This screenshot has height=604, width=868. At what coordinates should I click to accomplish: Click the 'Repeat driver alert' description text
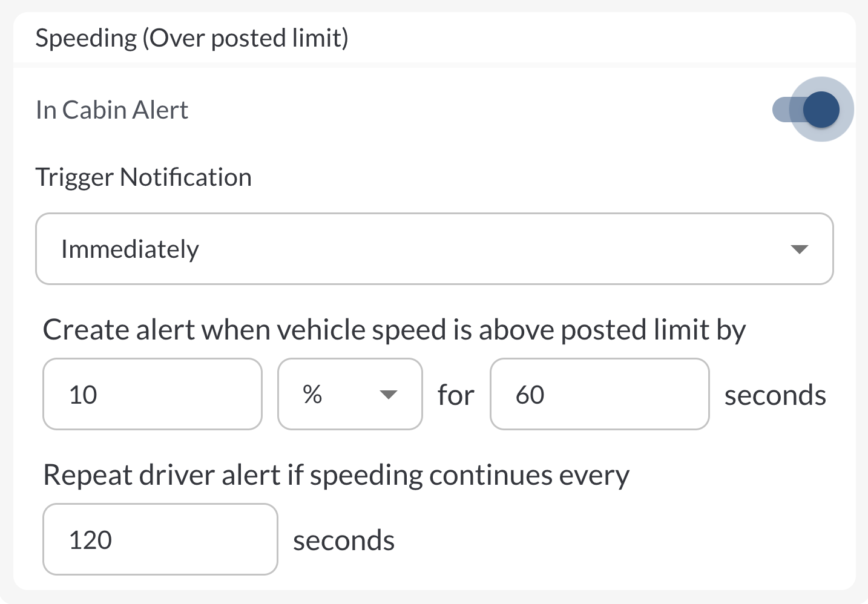(336, 475)
